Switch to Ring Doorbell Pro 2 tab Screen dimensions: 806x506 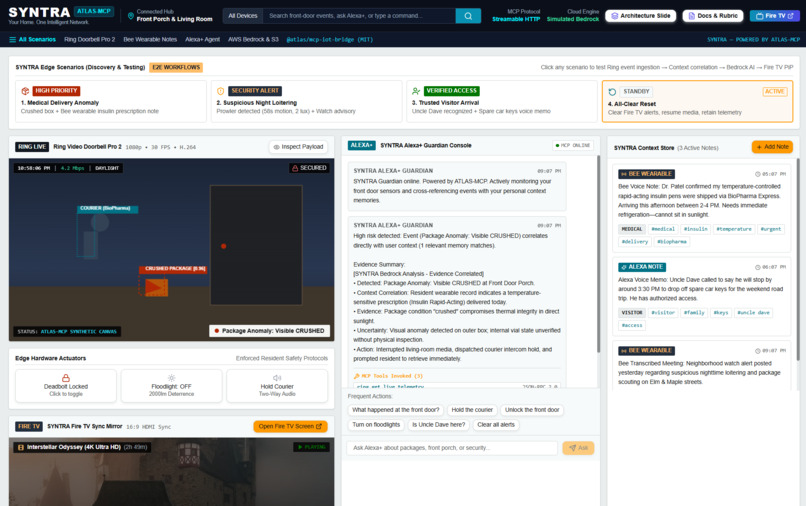coord(89,39)
